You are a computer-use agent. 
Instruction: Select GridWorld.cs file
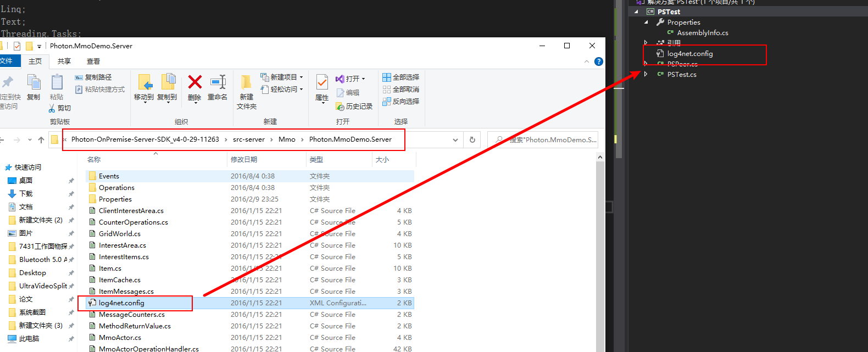250,234
